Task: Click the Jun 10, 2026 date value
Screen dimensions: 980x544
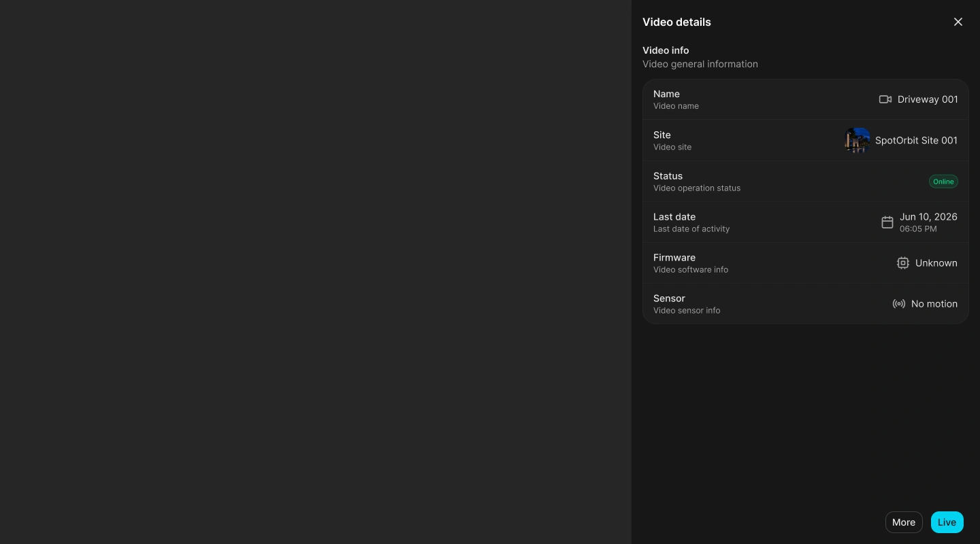Action: (928, 216)
